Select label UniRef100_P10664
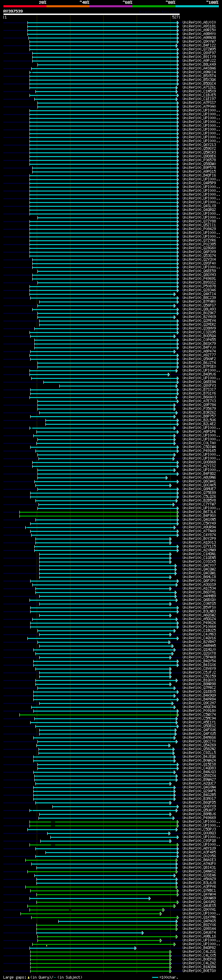Viewport: 222px width, 980px height. 199,626
